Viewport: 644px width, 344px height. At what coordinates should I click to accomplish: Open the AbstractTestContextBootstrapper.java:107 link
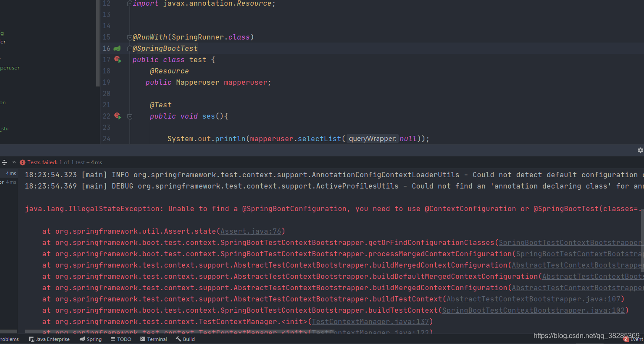[x=533, y=299]
